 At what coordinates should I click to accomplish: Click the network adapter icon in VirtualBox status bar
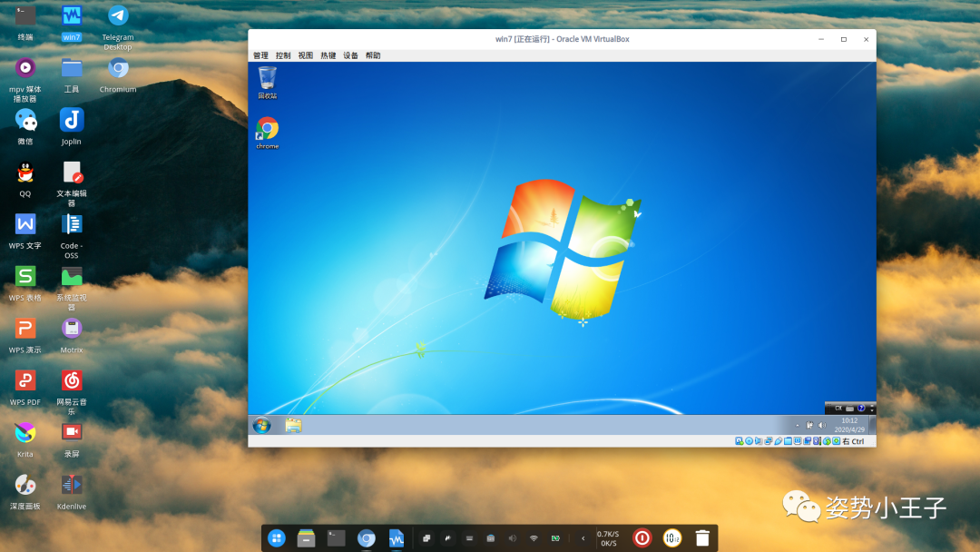pos(769,440)
